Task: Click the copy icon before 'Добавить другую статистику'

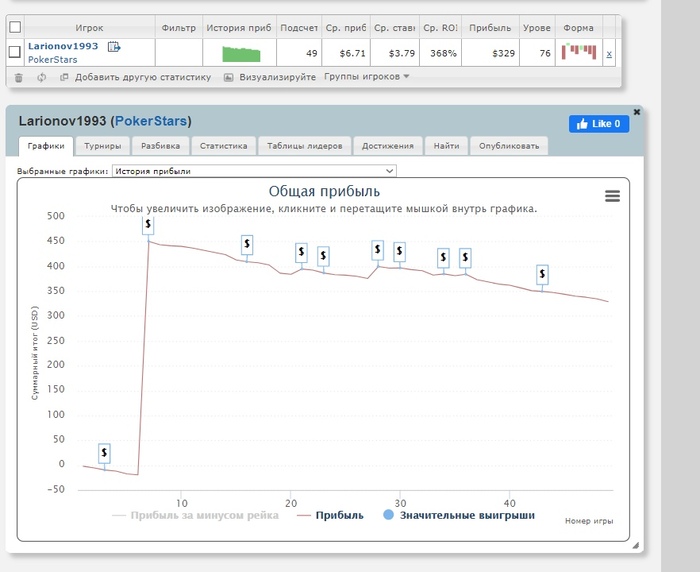Action: tap(64, 77)
